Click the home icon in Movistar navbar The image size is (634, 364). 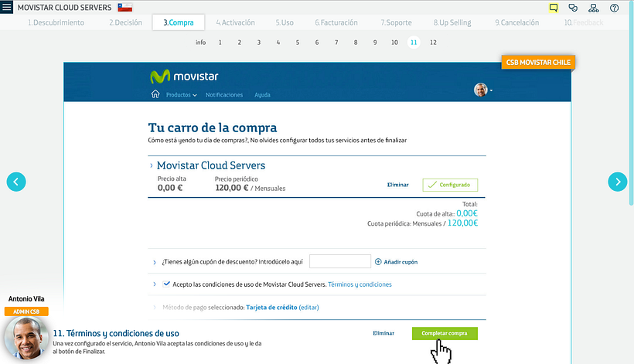pos(155,94)
